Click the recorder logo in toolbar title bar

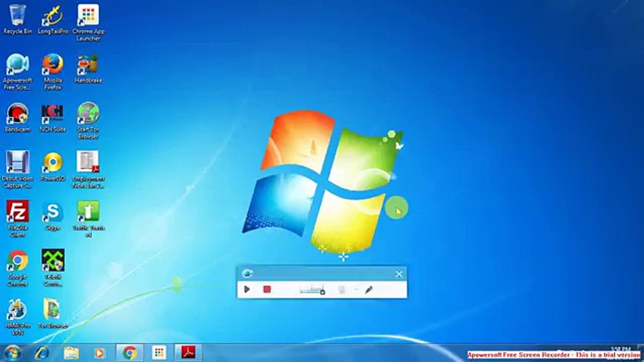click(247, 274)
